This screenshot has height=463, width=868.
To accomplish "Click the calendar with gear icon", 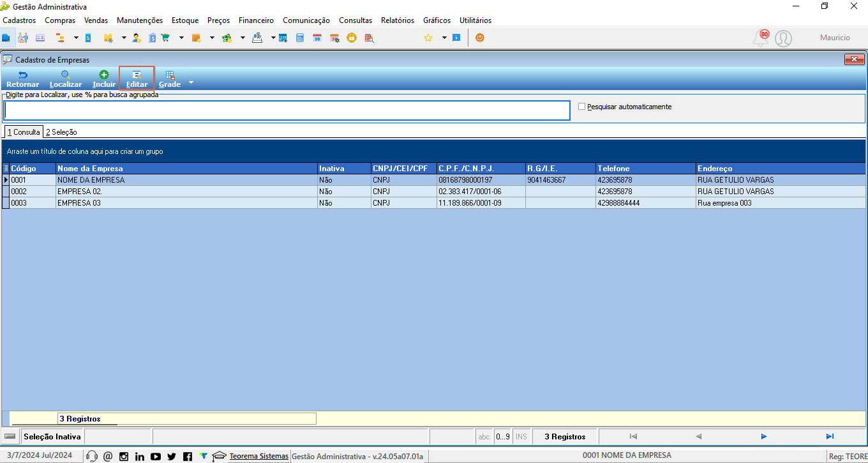I will (334, 38).
